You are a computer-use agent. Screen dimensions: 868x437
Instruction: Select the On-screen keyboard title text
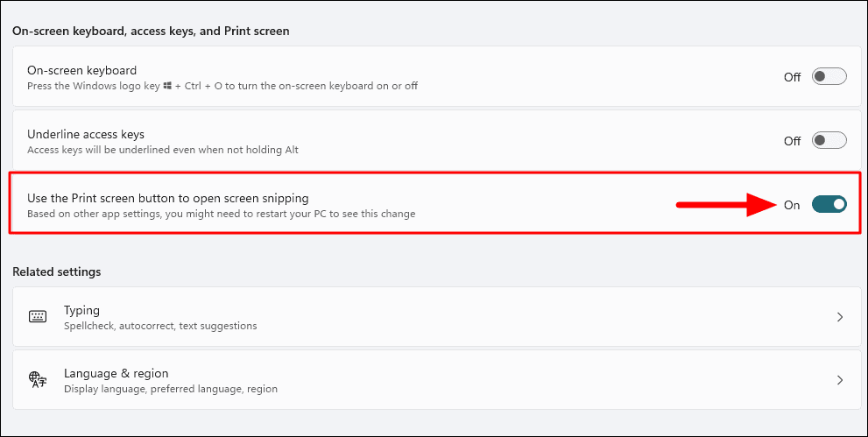pos(82,71)
